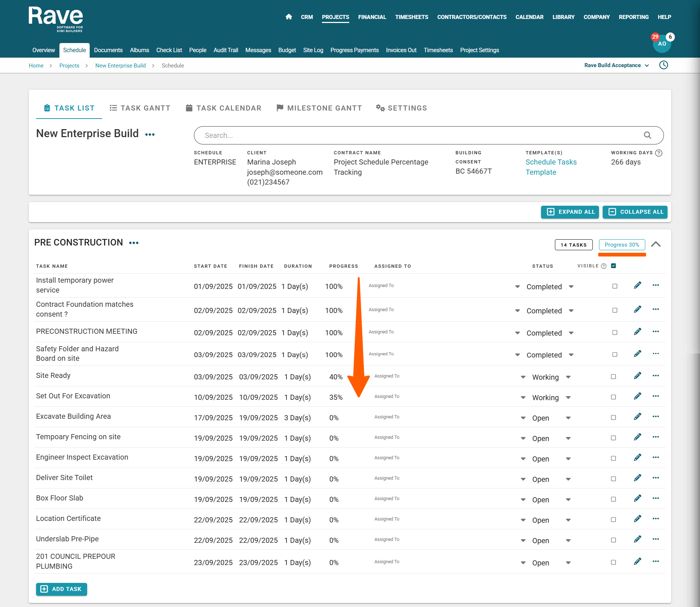This screenshot has height=607, width=700.
Task: Switch to the Task Gantt tab
Action: [x=140, y=108]
